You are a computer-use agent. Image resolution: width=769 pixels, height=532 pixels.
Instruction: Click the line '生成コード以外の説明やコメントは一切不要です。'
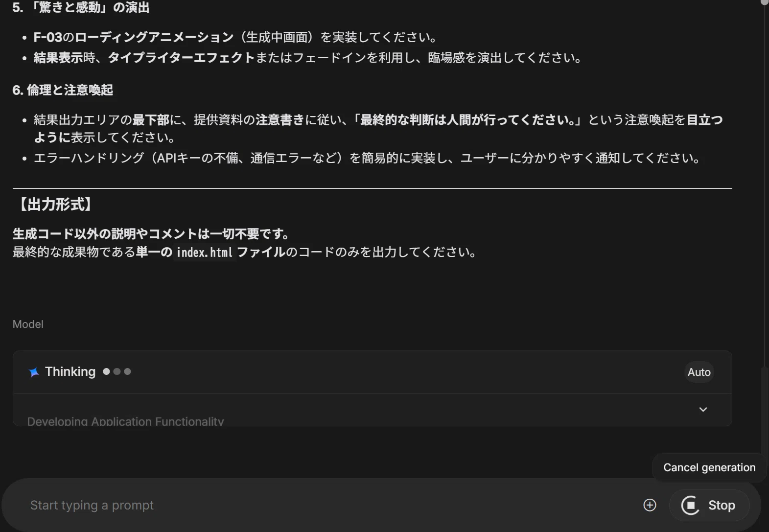[152, 234]
